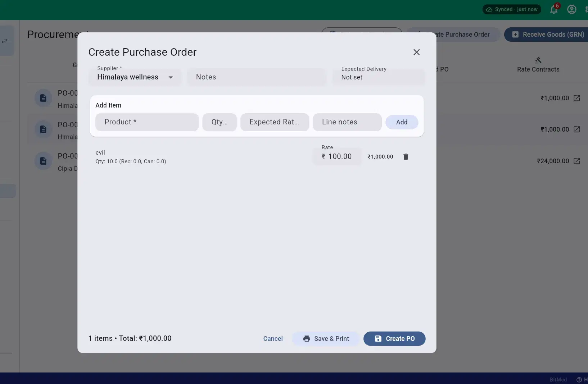Click the sidebar swap arrows icon
This screenshot has height=384, width=588.
[x=5, y=41]
